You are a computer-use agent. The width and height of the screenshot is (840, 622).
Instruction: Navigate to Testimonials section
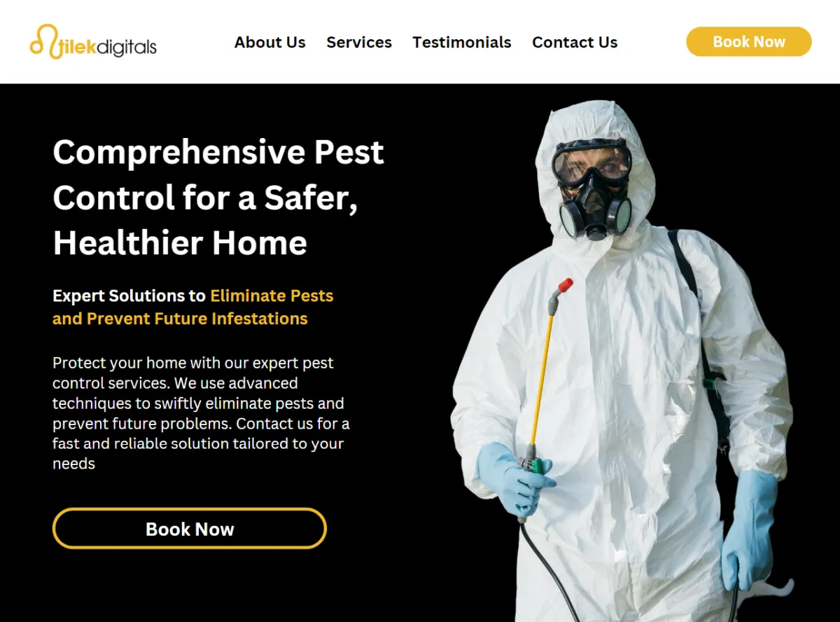click(x=462, y=42)
